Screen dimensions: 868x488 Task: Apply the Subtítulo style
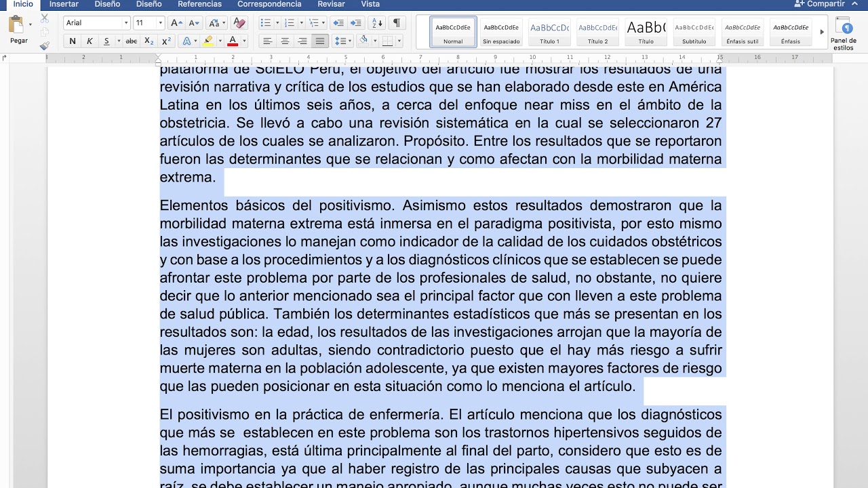point(694,32)
